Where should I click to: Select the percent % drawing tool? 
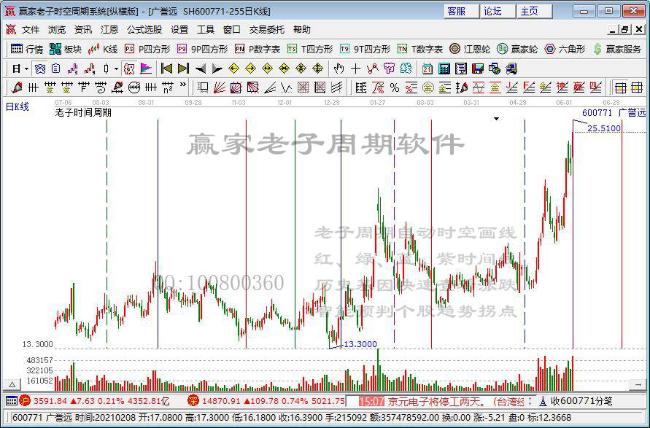tap(394, 88)
